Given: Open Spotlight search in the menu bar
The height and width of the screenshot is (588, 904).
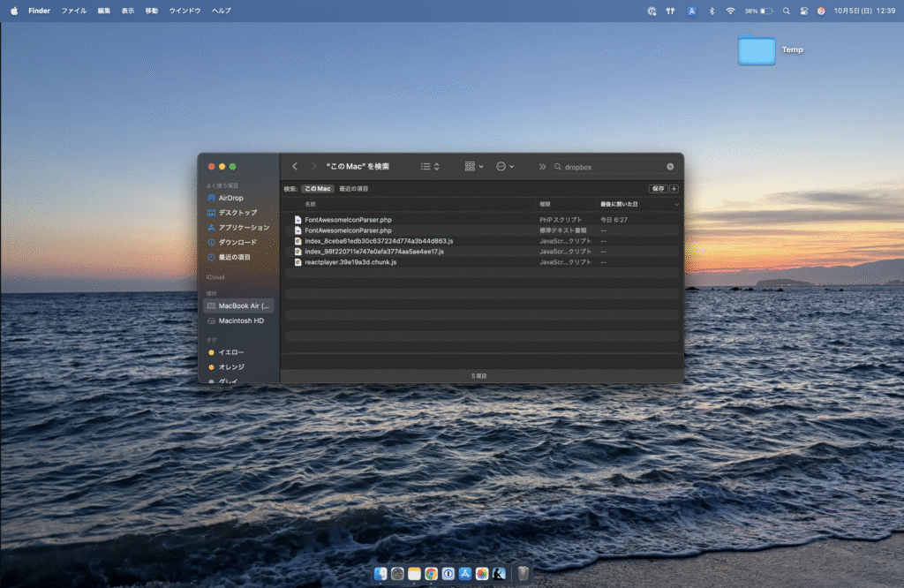Looking at the screenshot, I should pos(786,11).
